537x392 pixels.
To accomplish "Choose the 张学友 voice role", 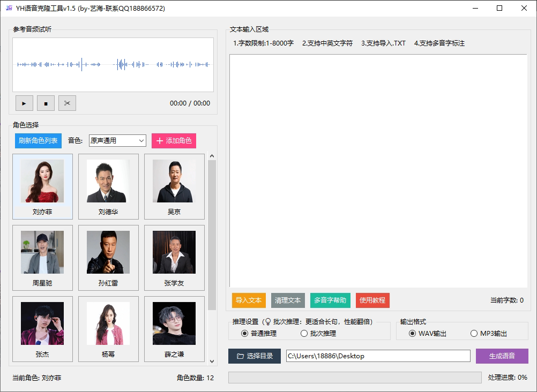I will (174, 258).
